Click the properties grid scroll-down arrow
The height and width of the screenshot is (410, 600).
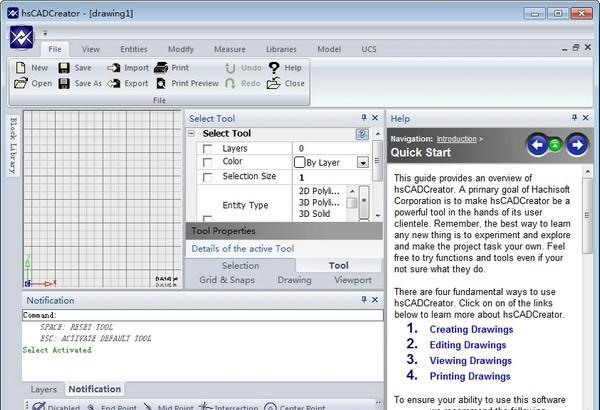[378, 216]
